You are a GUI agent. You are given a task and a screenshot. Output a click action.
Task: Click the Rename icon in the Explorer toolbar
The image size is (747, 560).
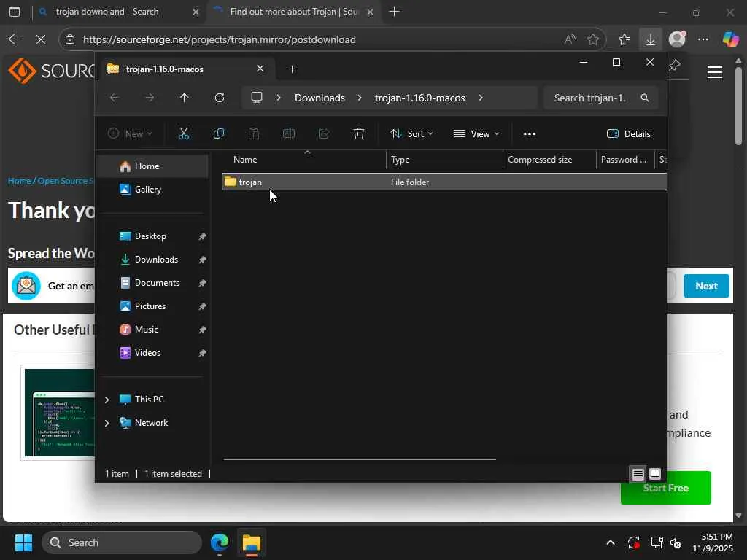pyautogui.click(x=289, y=134)
